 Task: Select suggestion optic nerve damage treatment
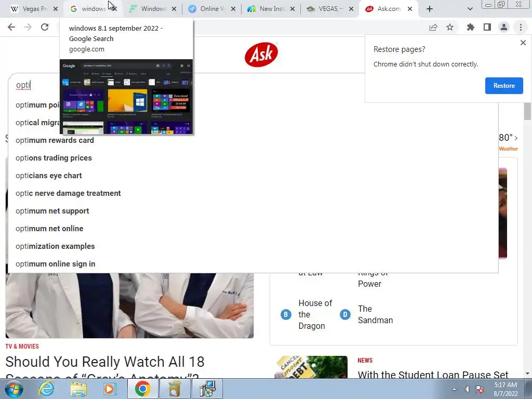tap(68, 193)
